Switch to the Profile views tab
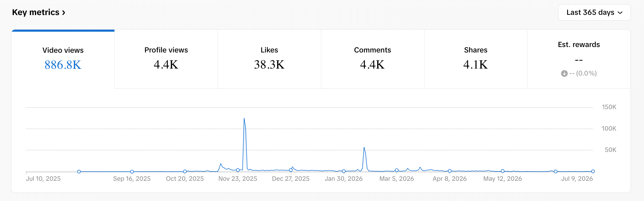The width and height of the screenshot is (644, 201). (166, 59)
